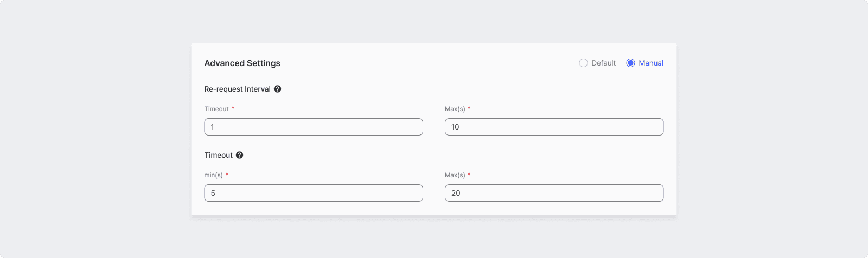868x258 pixels.
Task: Click the Advanced Settings heading
Action: [242, 63]
